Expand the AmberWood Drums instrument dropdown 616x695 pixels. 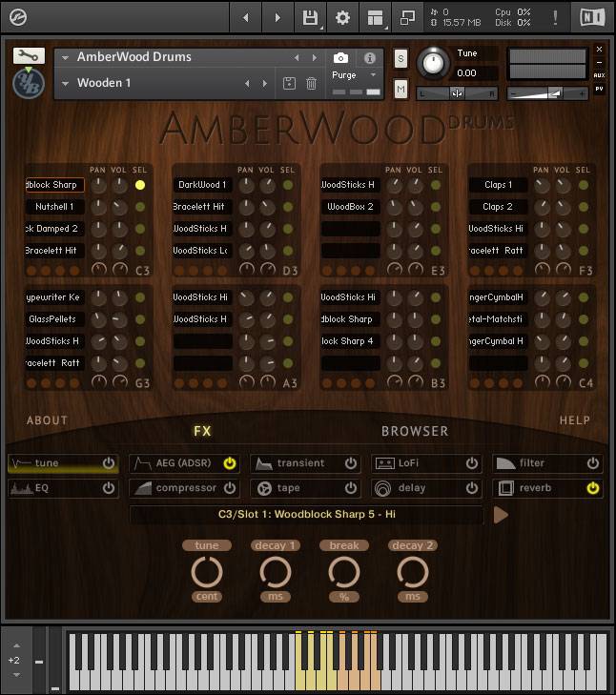click(x=65, y=58)
